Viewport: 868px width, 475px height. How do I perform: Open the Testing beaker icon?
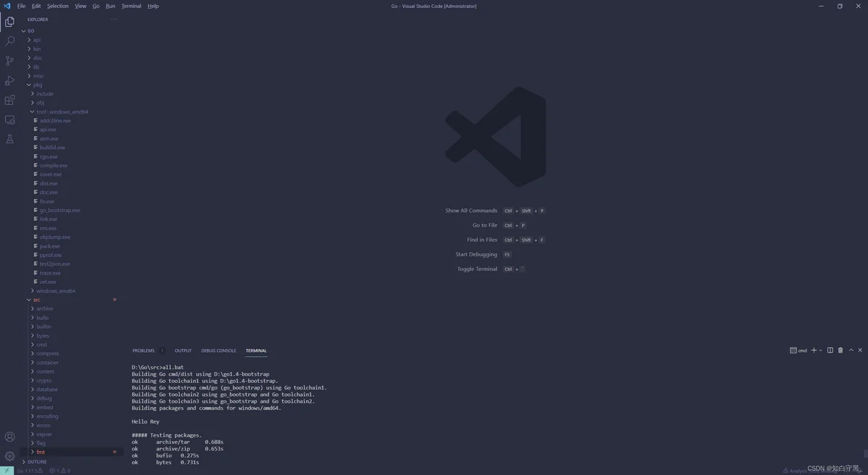click(x=9, y=139)
